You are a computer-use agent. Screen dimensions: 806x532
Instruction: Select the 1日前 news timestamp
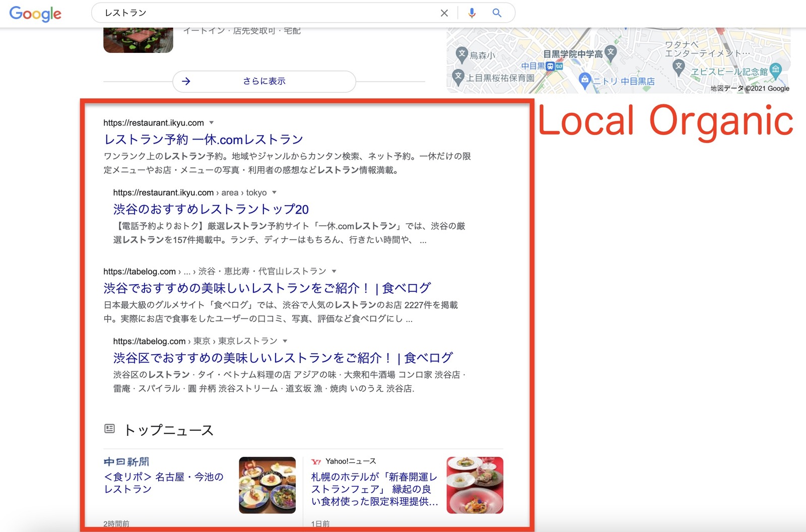click(320, 524)
